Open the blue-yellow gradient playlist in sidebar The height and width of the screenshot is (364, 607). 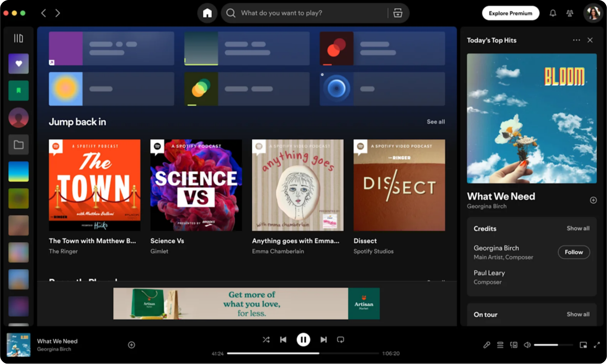pos(19,172)
